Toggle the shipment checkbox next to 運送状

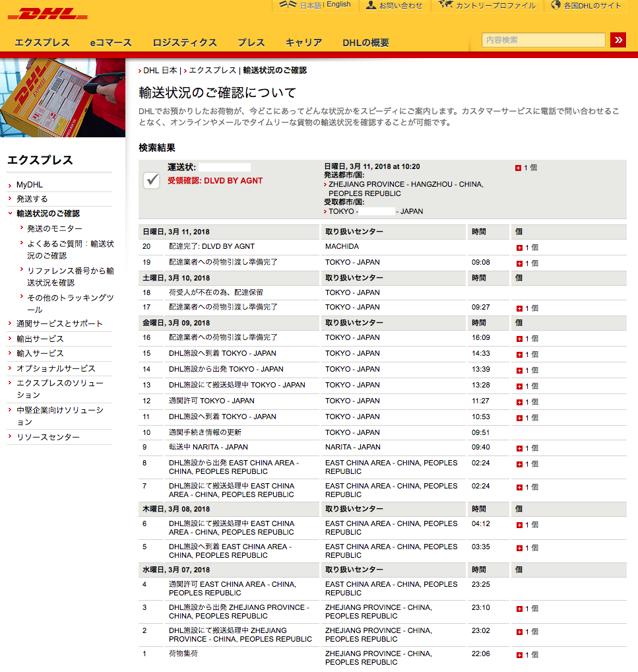(151, 180)
